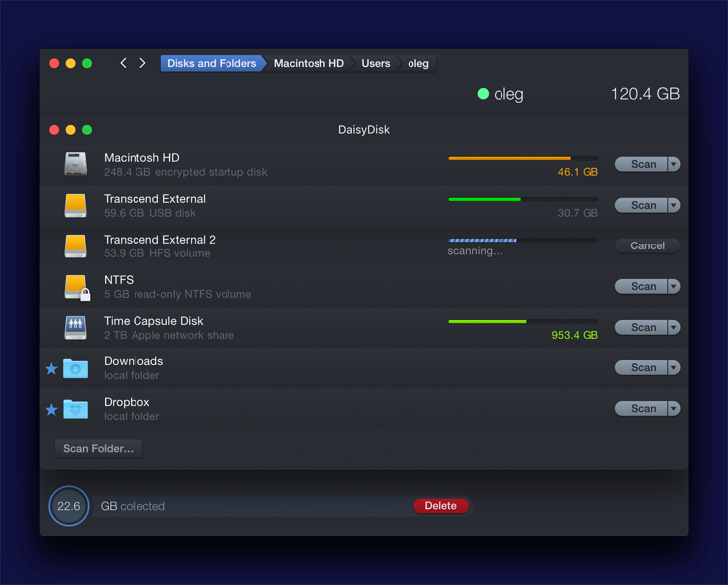Scan the Time Capsule Disk
This screenshot has height=585, width=728.
641,327
